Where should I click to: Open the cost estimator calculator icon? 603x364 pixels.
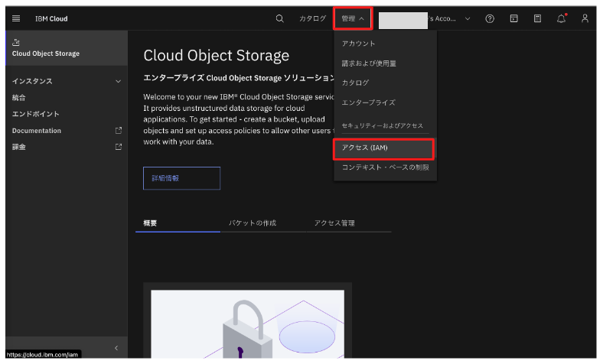click(x=537, y=18)
